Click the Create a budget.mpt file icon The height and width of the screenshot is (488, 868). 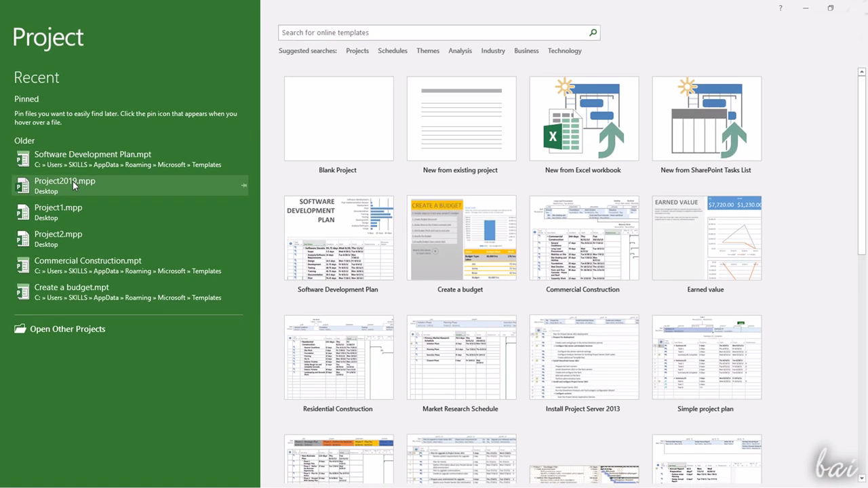pyautogui.click(x=22, y=291)
